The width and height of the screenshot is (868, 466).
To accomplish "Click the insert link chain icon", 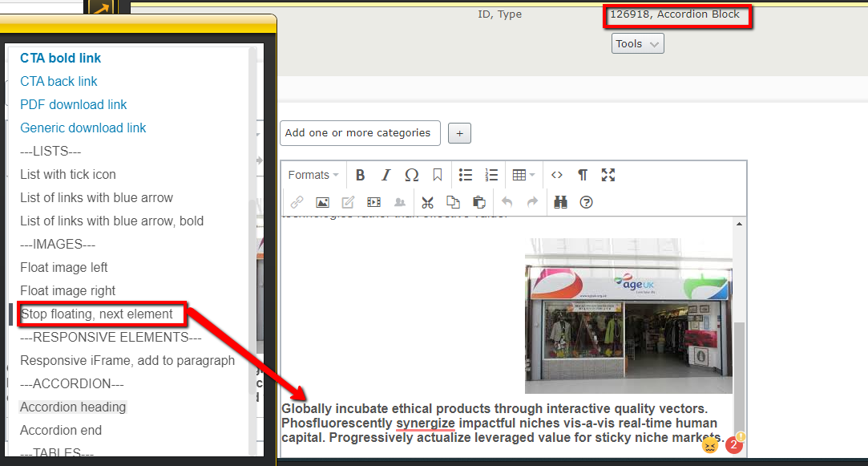I will click(x=297, y=202).
